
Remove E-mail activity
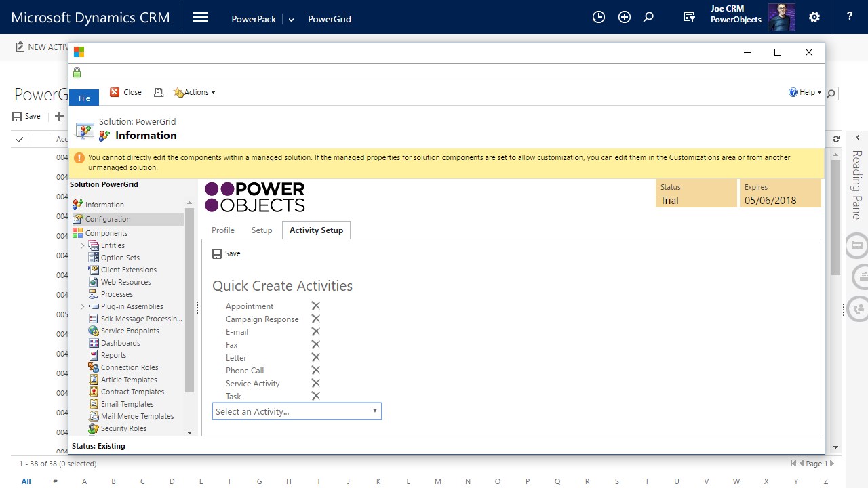point(315,332)
